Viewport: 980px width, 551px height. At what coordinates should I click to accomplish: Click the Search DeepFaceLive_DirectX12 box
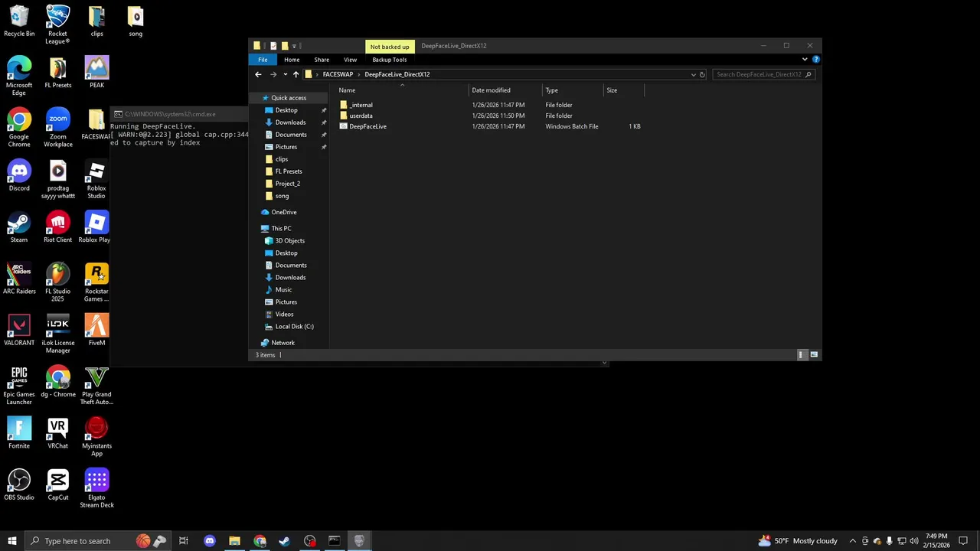(763, 74)
